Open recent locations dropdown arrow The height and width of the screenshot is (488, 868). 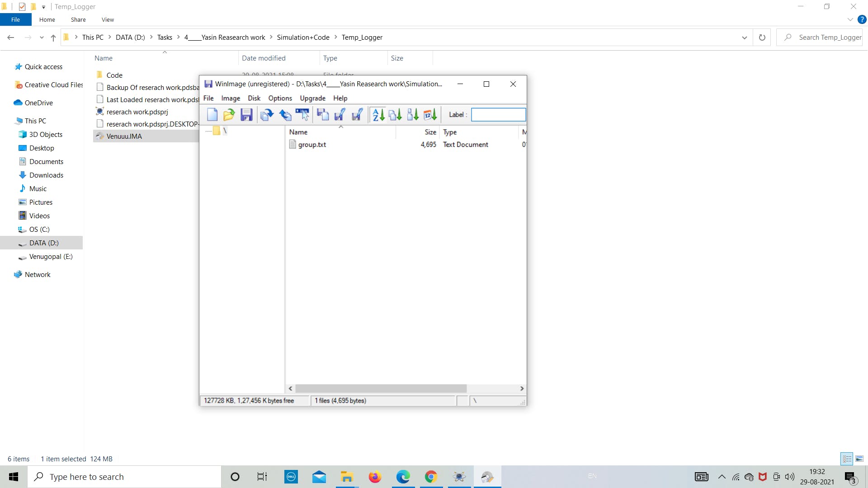coord(42,38)
